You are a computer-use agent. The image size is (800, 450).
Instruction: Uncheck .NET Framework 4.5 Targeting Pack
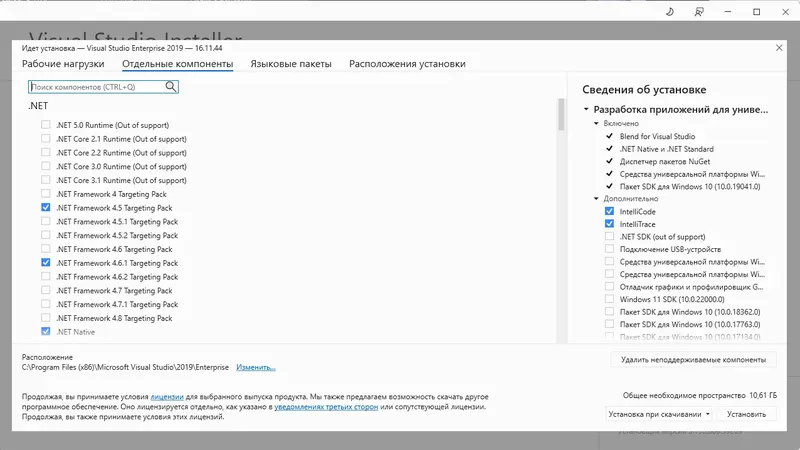point(46,207)
